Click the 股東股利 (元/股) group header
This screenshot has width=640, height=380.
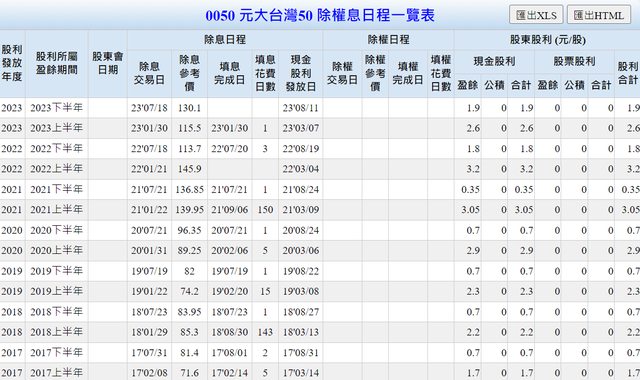[x=547, y=40]
